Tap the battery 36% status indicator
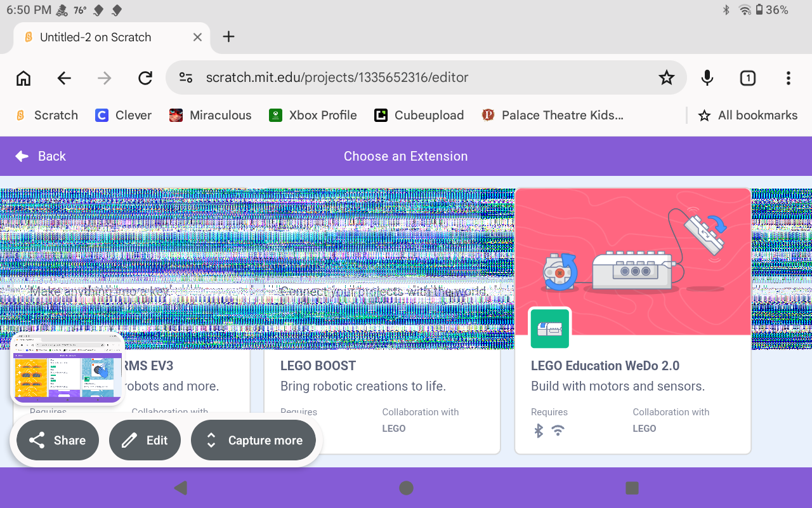 pyautogui.click(x=771, y=10)
